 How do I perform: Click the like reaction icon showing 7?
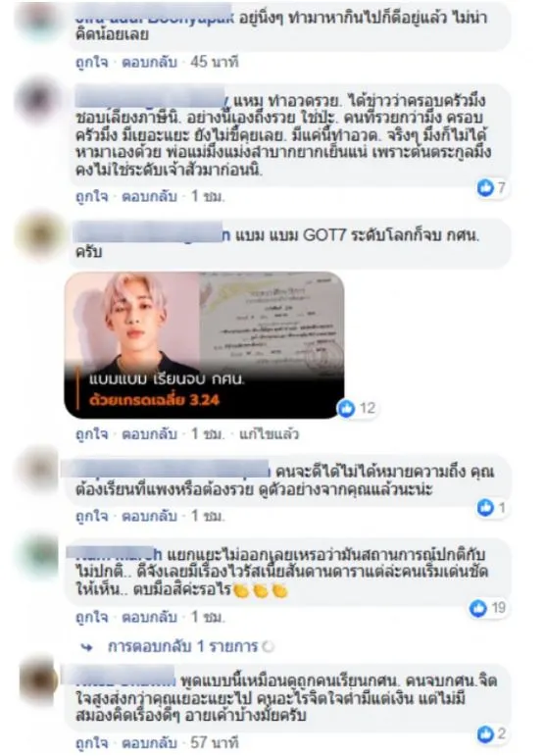(485, 187)
